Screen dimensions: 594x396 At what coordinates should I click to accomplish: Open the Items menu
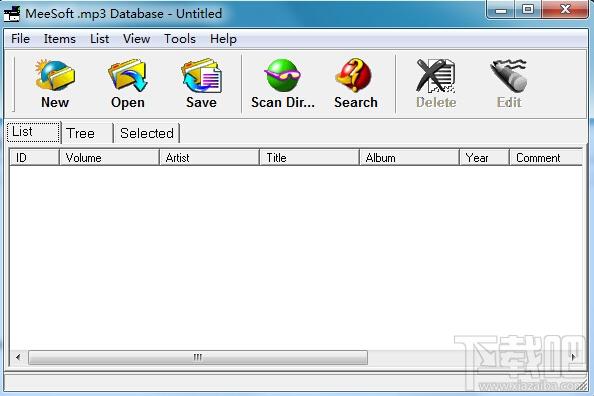pos(59,39)
